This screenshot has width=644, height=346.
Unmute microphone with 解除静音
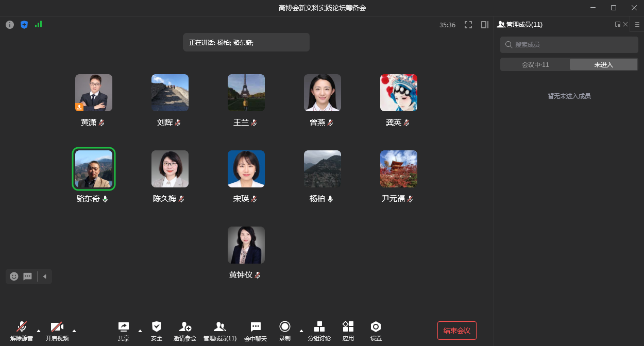[22, 331]
